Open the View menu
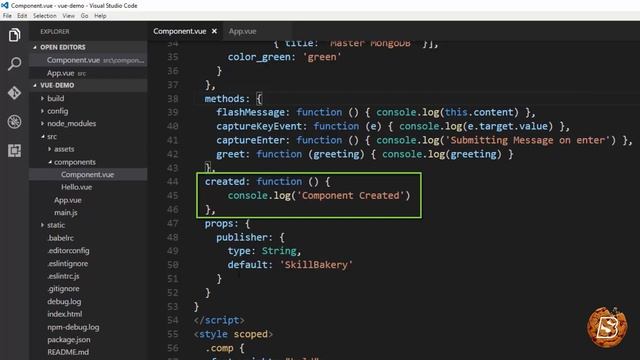The image size is (640, 360). click(x=69, y=16)
